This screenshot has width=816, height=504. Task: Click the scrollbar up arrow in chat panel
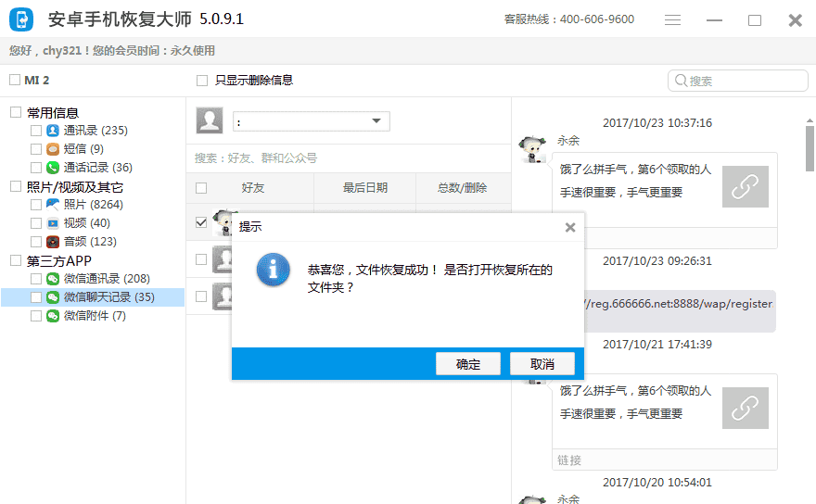pos(810,120)
